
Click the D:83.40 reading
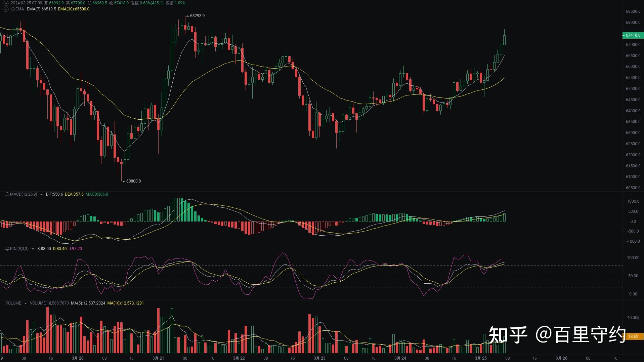60,249
